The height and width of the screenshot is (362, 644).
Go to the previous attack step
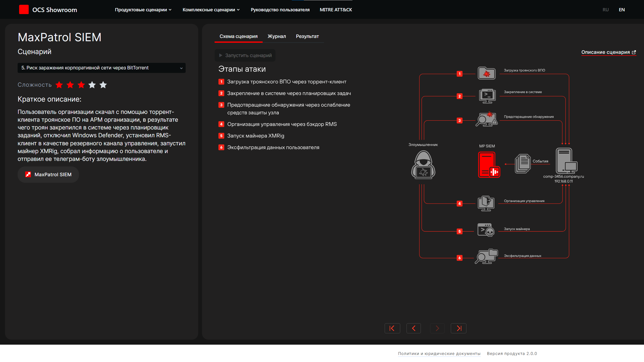tap(414, 328)
